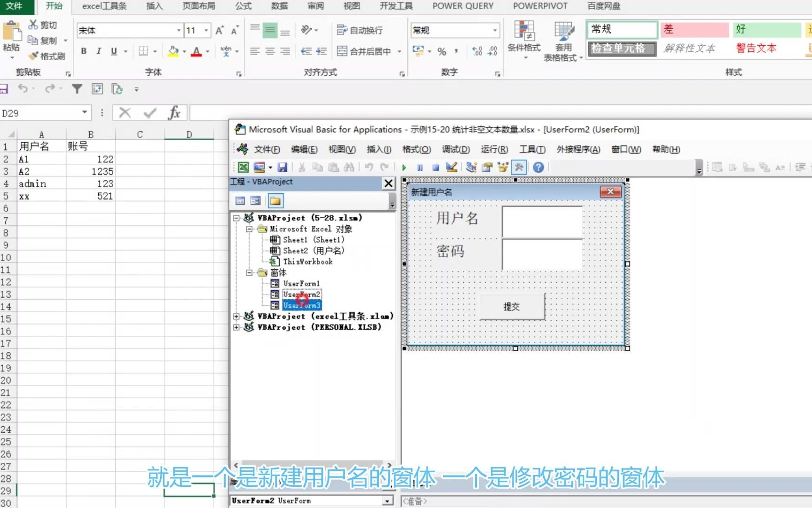The width and height of the screenshot is (812, 508).
Task: Decrease font size with the small A icon
Action: coord(234,31)
